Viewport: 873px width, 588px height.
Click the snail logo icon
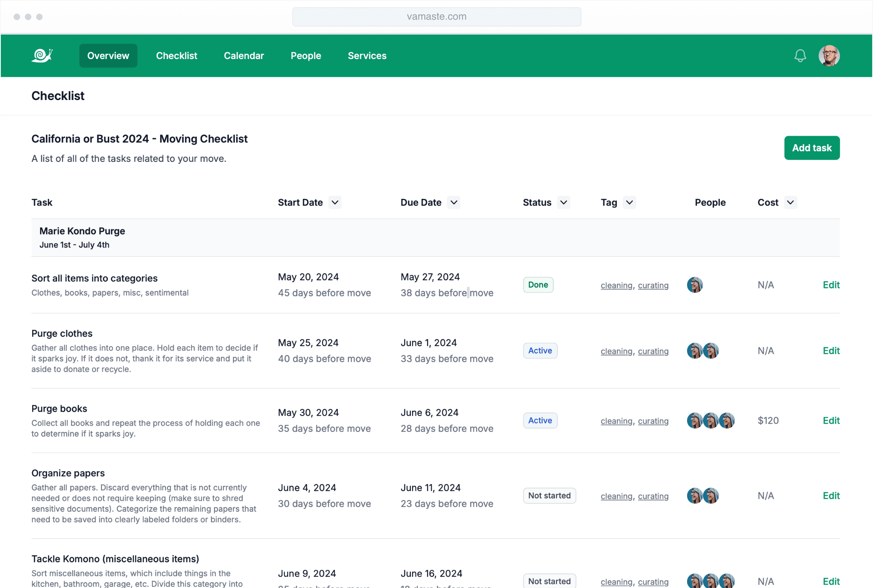click(x=42, y=55)
